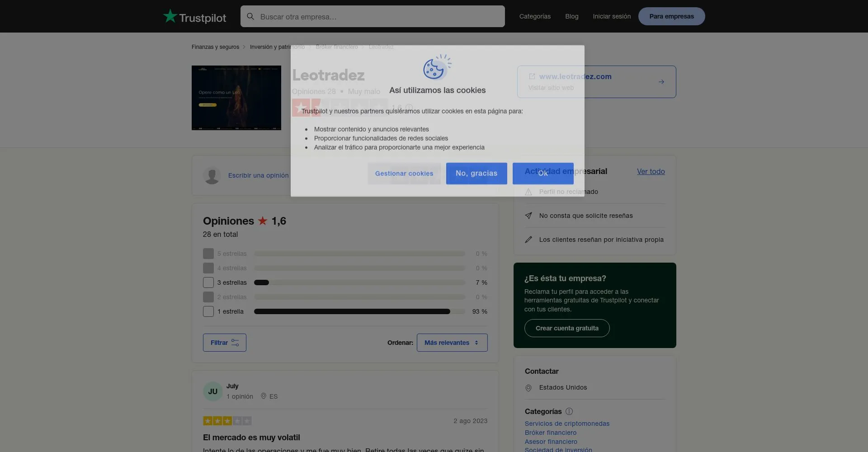The width and height of the screenshot is (868, 452).
Task: Click the JU reviewer avatar
Action: click(x=213, y=391)
